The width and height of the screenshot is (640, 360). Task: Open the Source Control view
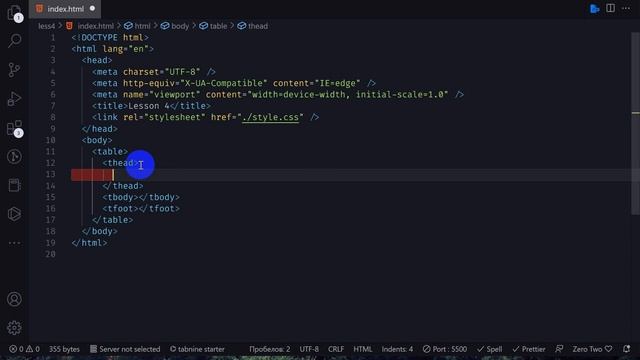pos(14,70)
